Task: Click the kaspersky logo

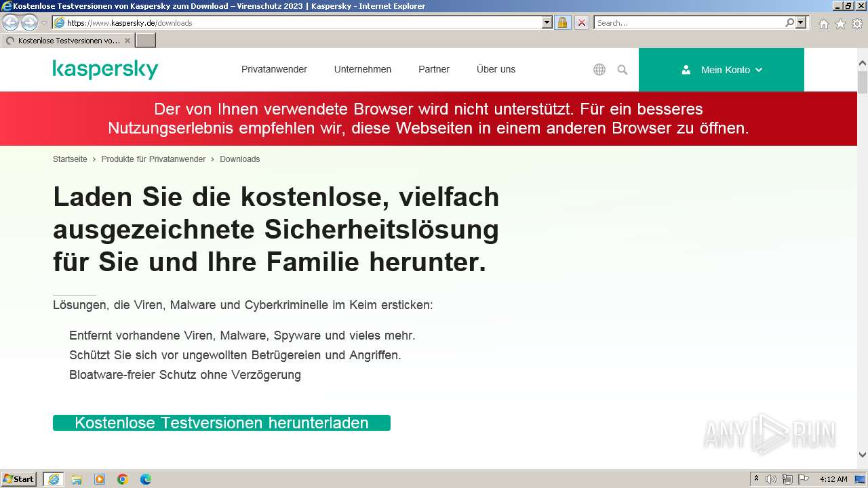Action: [x=105, y=69]
